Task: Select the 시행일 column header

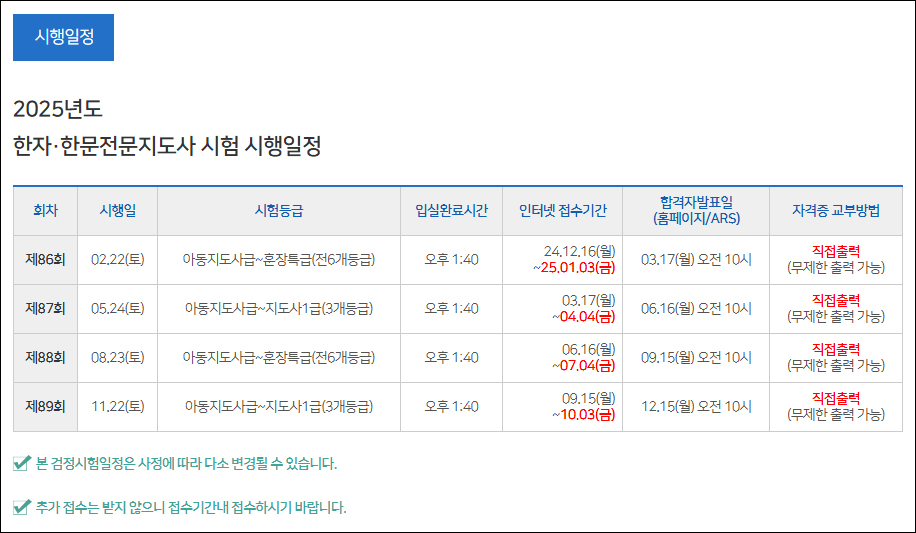Action: tap(117, 211)
